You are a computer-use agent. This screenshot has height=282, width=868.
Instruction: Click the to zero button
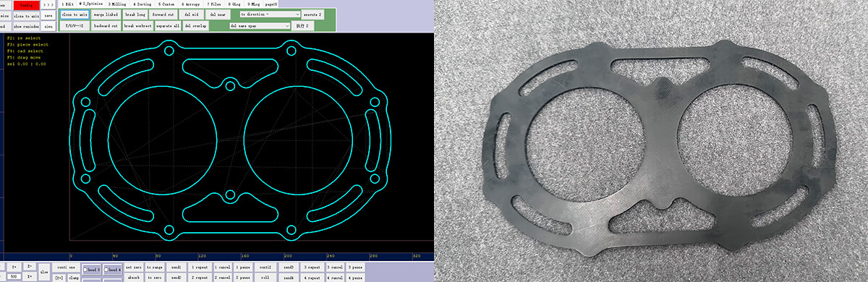tap(154, 278)
